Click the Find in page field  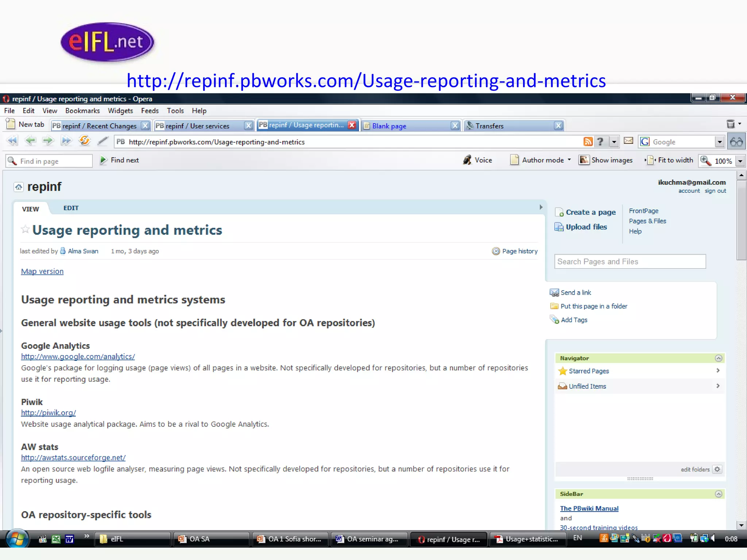49,161
